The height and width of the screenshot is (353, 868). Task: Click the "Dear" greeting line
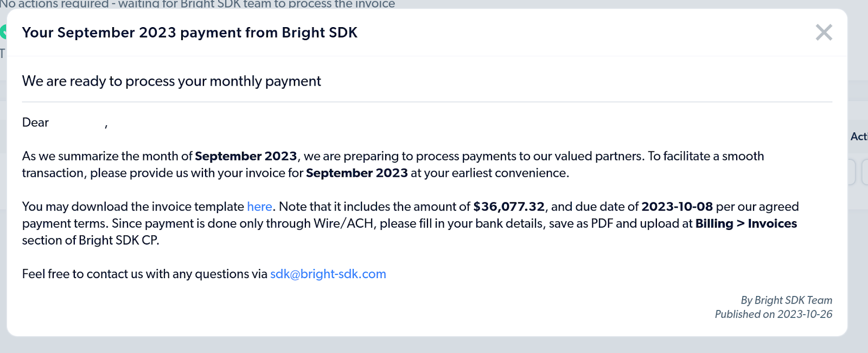point(36,123)
